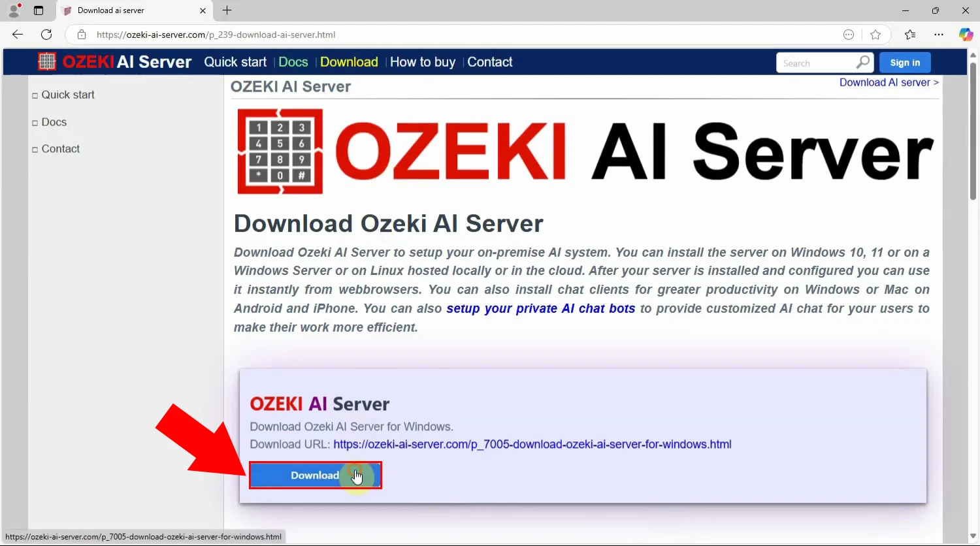
Task: Click the address bar URL
Action: click(216, 35)
